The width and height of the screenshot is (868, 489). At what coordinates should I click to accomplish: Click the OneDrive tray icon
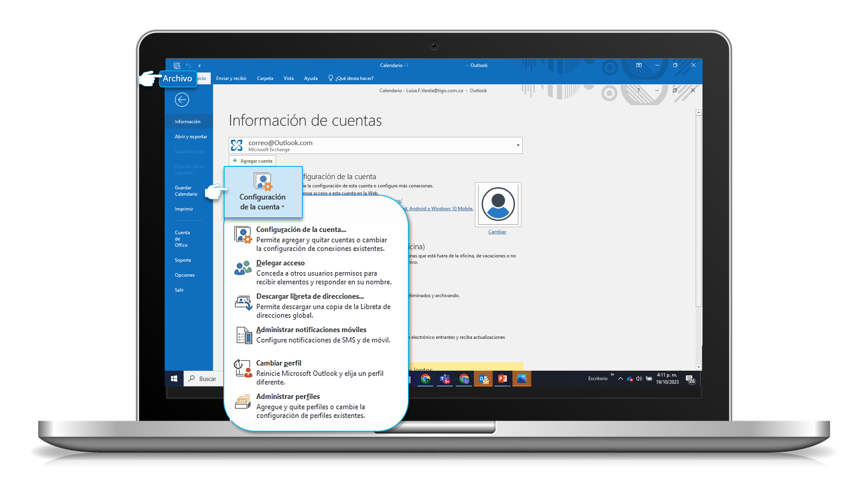(x=629, y=379)
